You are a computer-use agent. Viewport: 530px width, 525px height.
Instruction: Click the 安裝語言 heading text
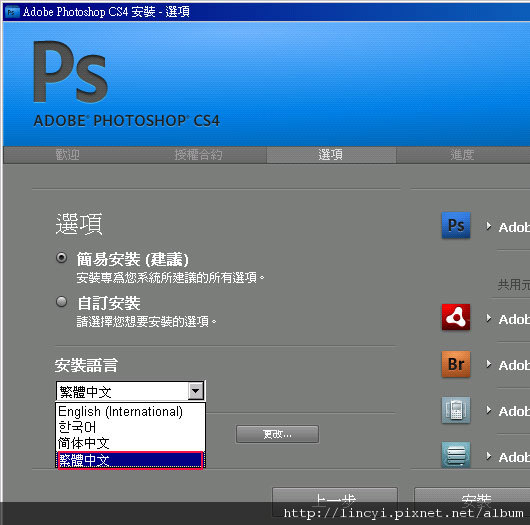click(86, 365)
